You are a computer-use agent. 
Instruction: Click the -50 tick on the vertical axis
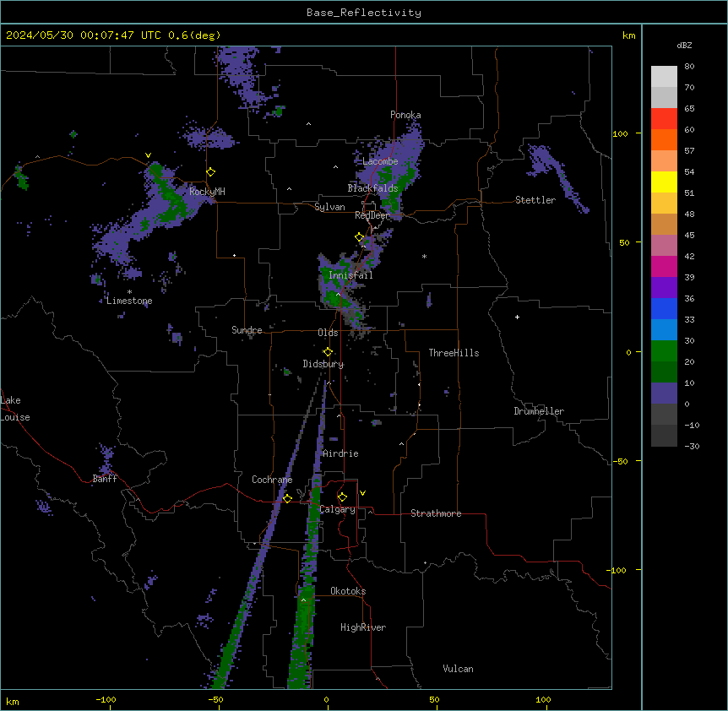click(x=620, y=461)
